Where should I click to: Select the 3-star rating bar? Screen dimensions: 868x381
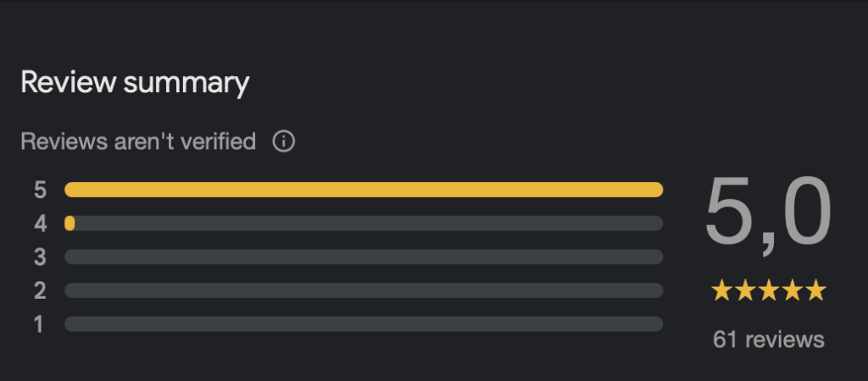364,257
